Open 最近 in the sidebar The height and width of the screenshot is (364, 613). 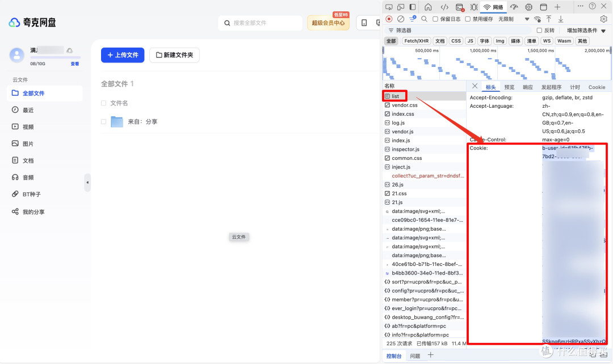tap(45, 110)
